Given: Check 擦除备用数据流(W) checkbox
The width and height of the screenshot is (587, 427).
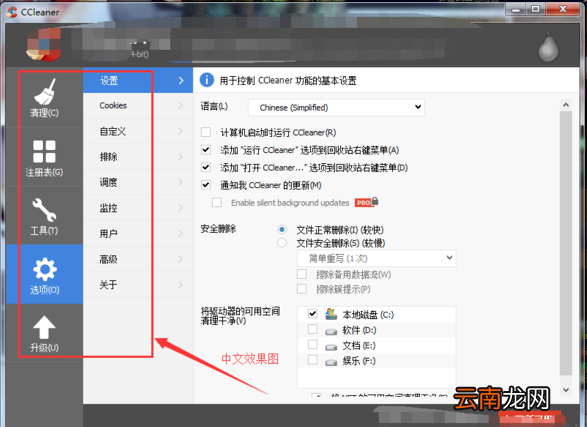Looking at the screenshot, I should 302,274.
